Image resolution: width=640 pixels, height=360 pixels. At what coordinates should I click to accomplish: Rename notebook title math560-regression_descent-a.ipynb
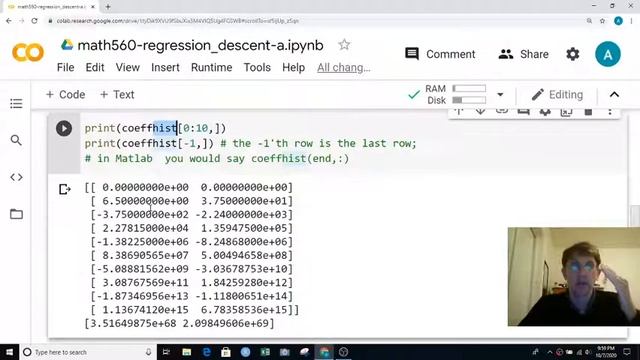pyautogui.click(x=200, y=45)
